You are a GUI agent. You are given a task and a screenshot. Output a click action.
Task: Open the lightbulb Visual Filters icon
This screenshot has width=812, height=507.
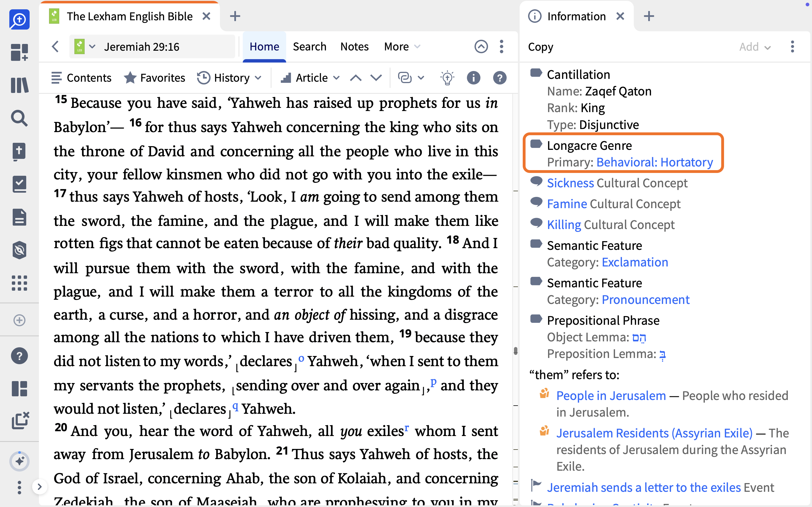[447, 78]
